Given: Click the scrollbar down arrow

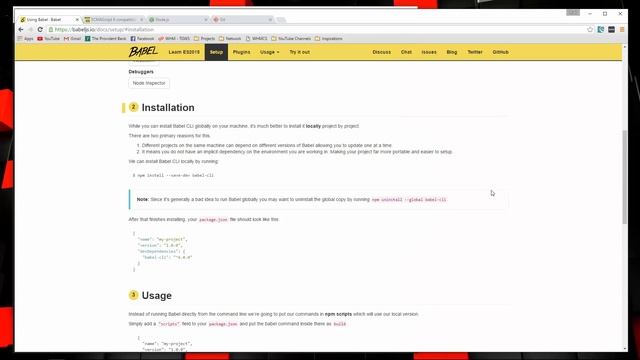Looking at the screenshot, I should click(x=625, y=349).
